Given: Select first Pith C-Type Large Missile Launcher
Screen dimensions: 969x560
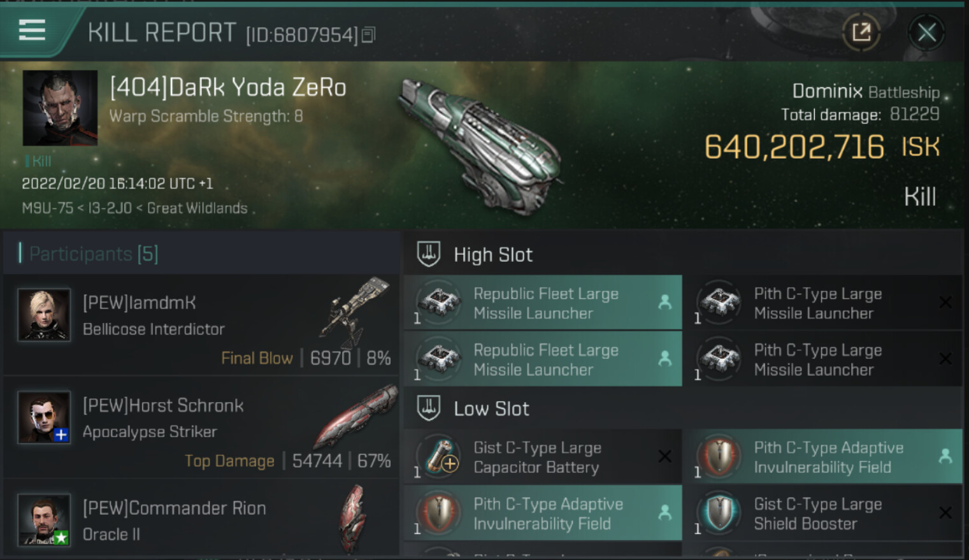Looking at the screenshot, I should [823, 303].
